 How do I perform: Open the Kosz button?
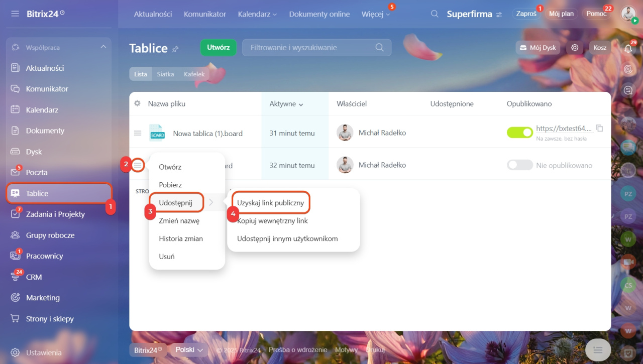click(x=600, y=48)
